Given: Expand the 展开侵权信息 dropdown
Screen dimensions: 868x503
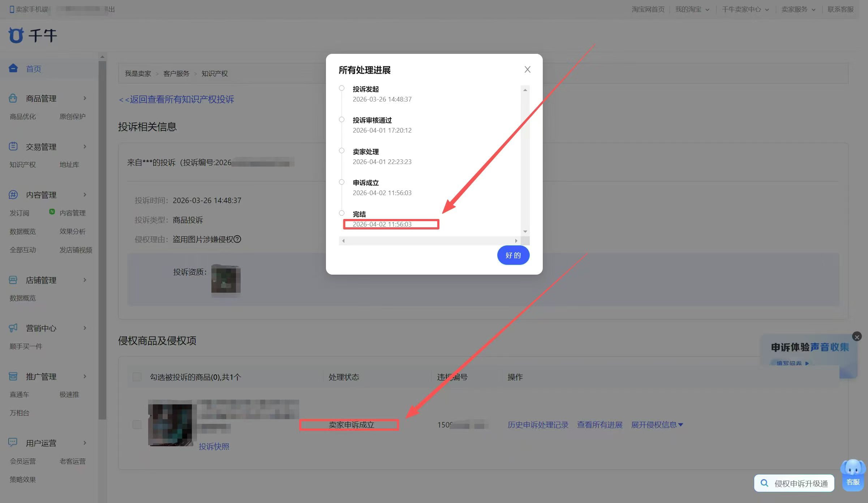Looking at the screenshot, I should pyautogui.click(x=657, y=425).
